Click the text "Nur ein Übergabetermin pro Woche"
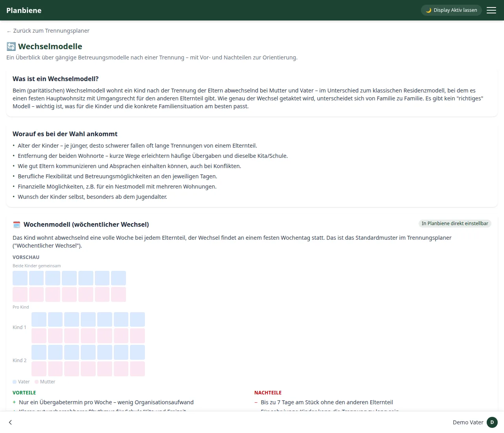The image size is (504, 433). pos(65,402)
